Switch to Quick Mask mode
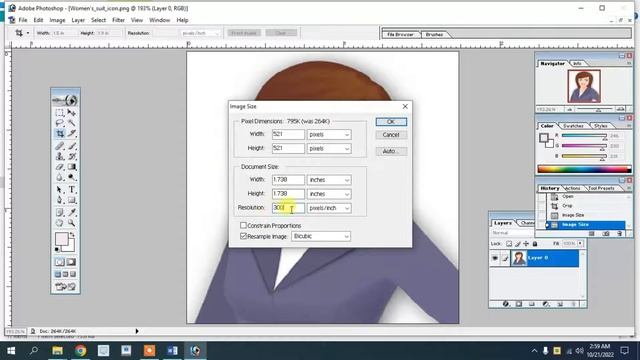 [x=71, y=262]
